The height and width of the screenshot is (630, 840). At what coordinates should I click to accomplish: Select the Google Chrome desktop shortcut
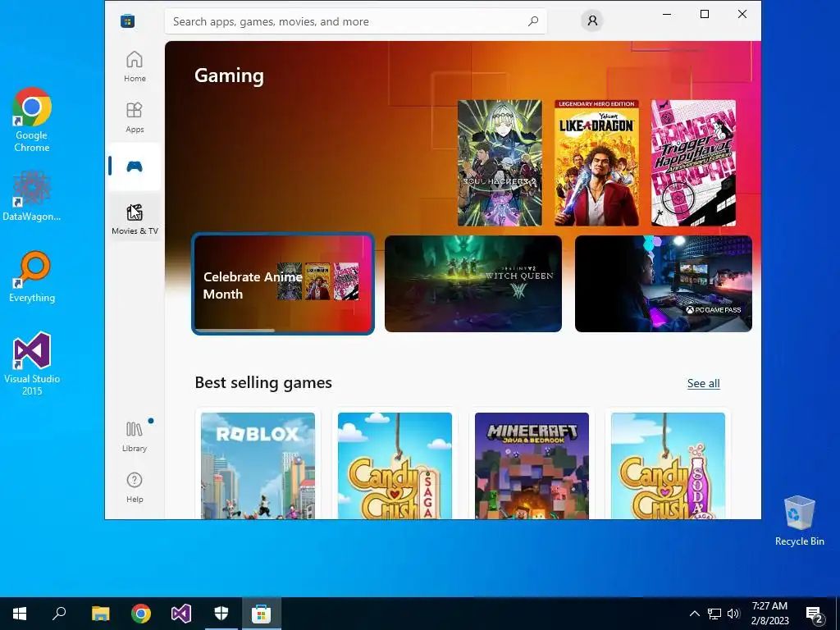[32, 120]
